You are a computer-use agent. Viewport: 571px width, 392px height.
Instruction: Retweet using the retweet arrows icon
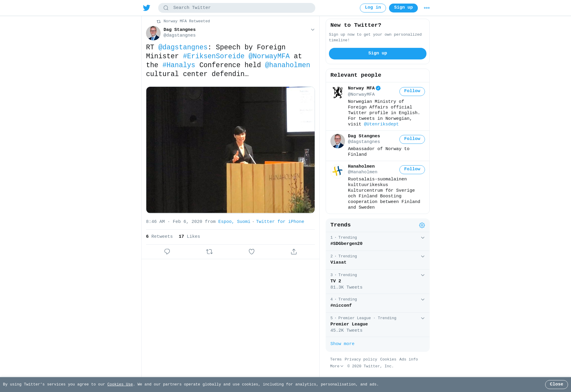tap(209, 252)
